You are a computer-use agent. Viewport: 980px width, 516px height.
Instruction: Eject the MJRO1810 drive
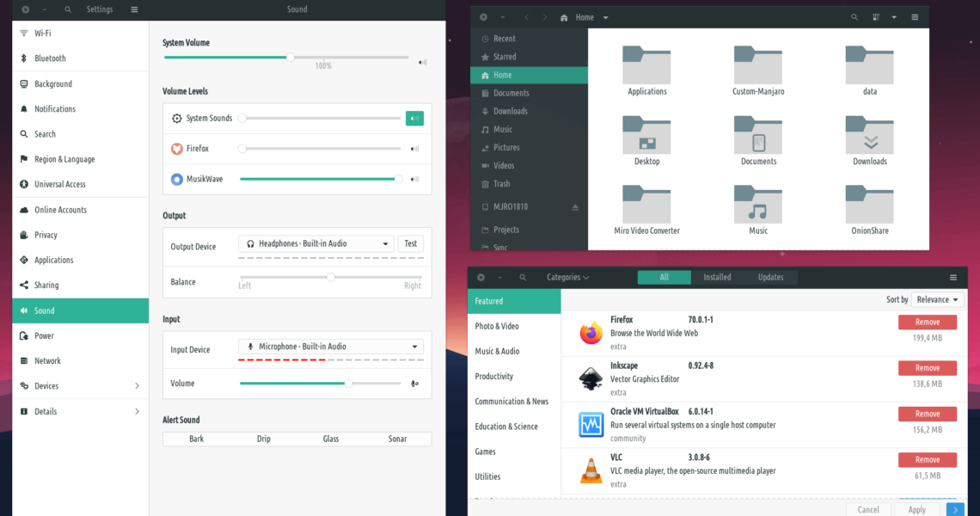pyautogui.click(x=575, y=207)
